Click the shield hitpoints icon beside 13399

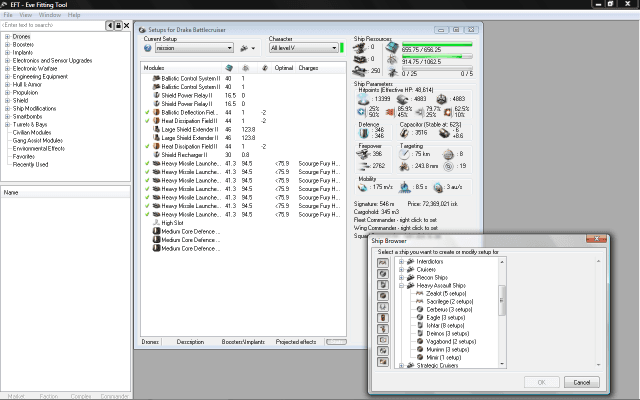click(x=363, y=98)
